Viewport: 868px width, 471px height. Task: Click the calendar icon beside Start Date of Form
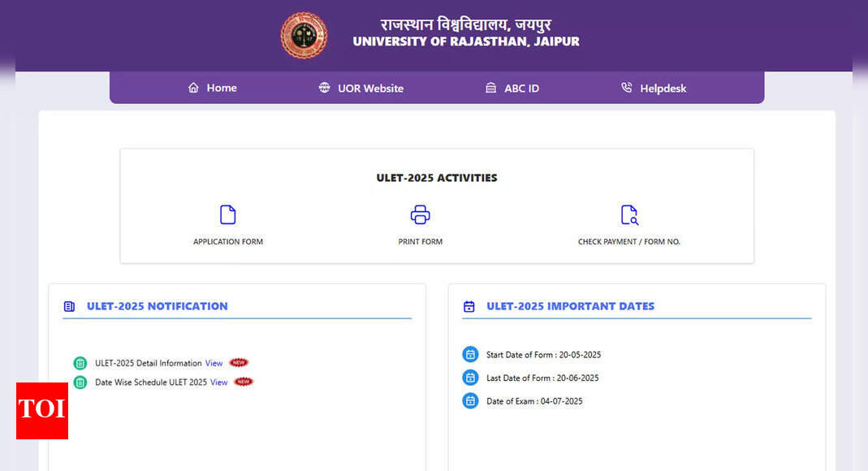point(470,354)
